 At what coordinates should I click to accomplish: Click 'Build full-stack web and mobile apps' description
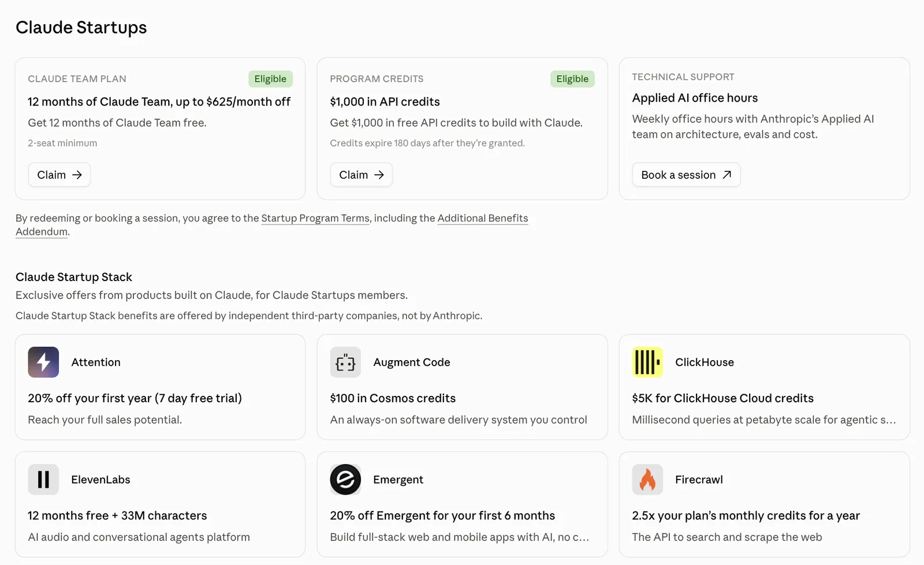coord(460,537)
